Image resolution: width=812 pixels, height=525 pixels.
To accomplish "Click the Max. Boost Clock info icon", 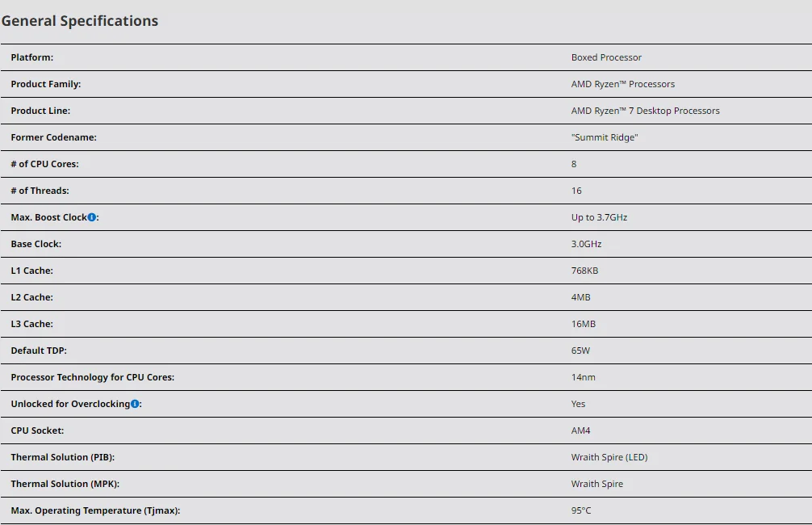I will [92, 217].
